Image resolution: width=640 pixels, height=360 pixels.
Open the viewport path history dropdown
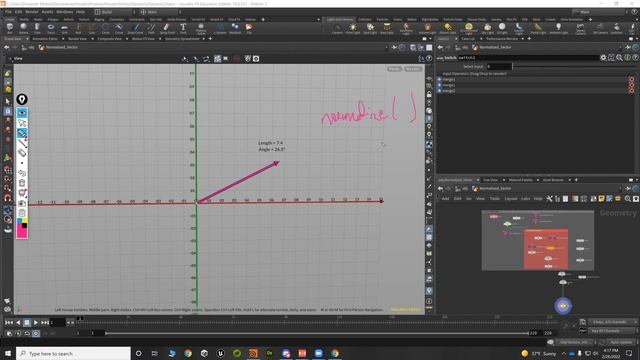(x=386, y=47)
